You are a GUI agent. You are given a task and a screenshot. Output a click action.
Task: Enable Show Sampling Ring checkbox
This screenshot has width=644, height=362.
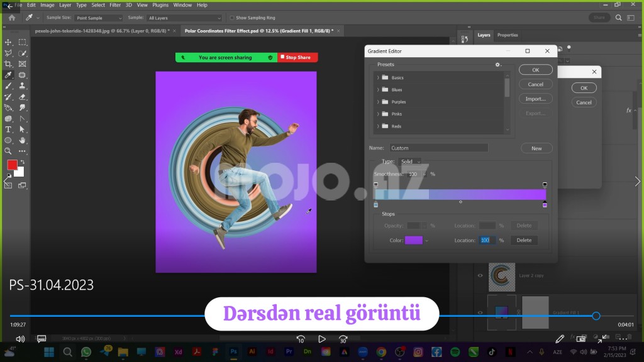coord(232,18)
